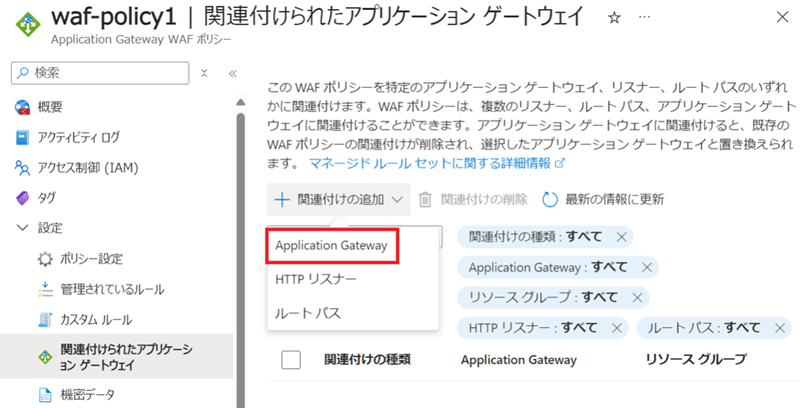The image size is (800, 408).
Task: Click the associated gateway diamond icon in sidebar
Action: 45,357
